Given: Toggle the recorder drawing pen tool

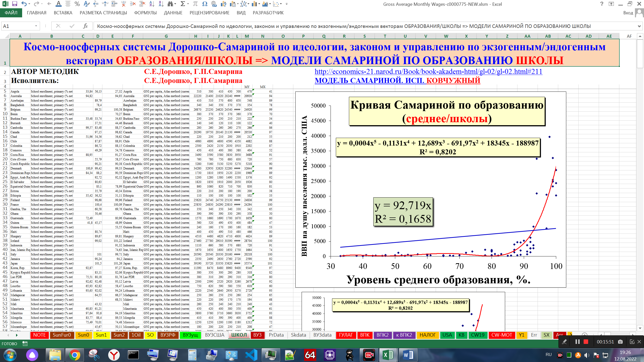Looking at the screenshot, I should coord(564,342).
